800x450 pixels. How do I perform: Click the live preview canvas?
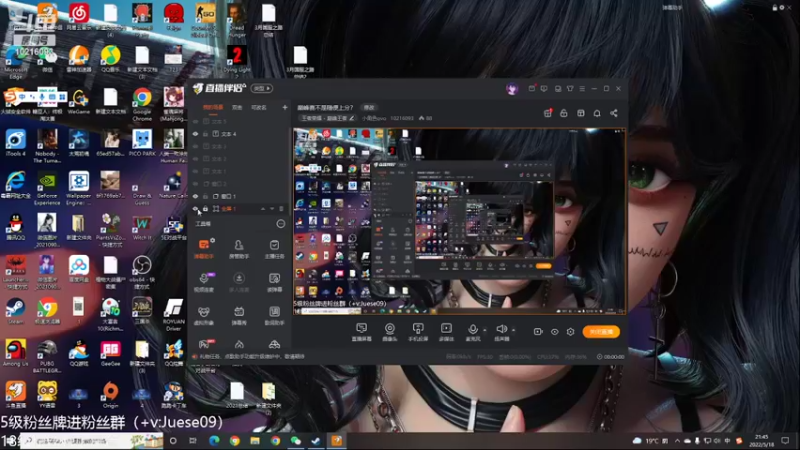(459, 221)
